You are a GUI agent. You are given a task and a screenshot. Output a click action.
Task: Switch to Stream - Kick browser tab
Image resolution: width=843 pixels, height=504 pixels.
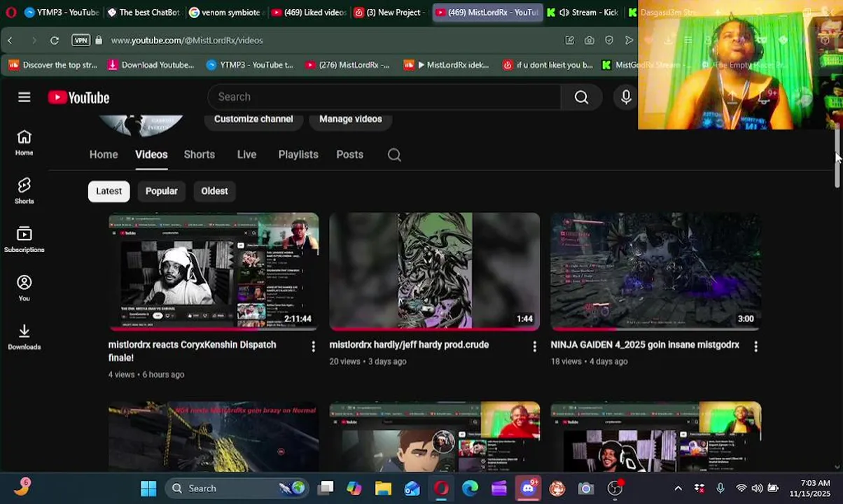(583, 12)
